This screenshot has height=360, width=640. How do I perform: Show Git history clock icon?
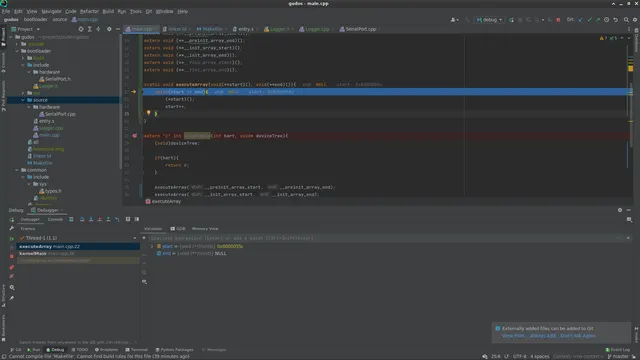pyautogui.click(x=607, y=20)
